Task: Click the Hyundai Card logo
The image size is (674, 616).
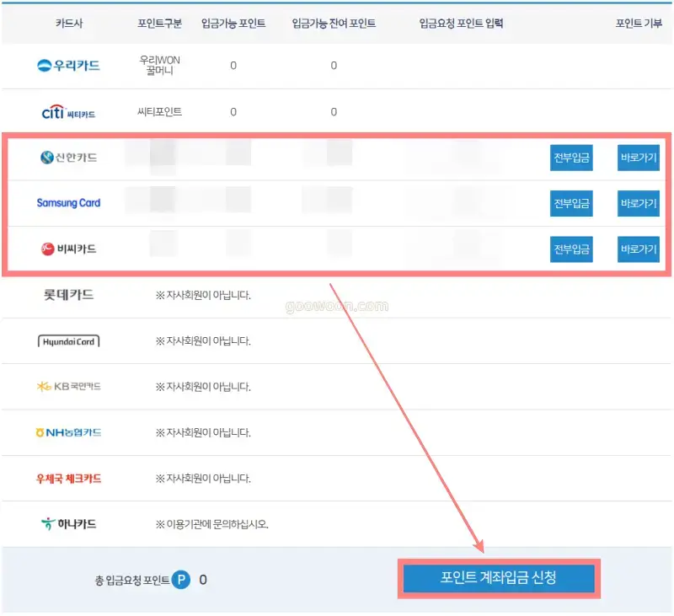Action: [68, 341]
